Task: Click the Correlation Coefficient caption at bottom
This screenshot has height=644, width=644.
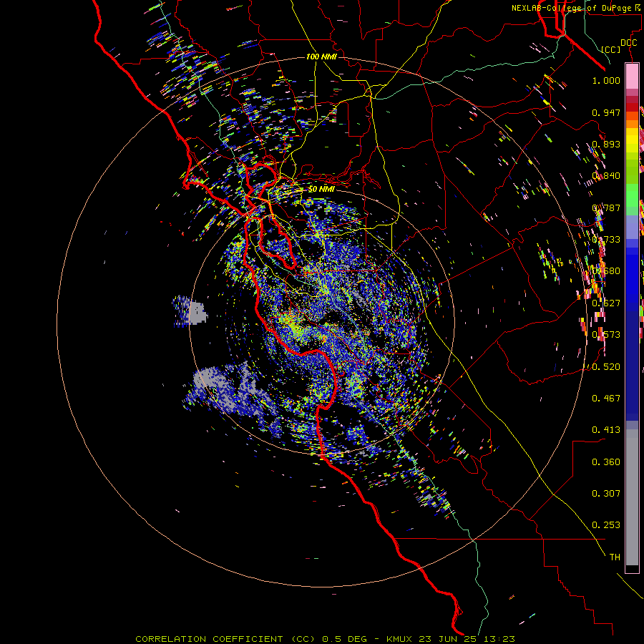Action: click(x=326, y=639)
